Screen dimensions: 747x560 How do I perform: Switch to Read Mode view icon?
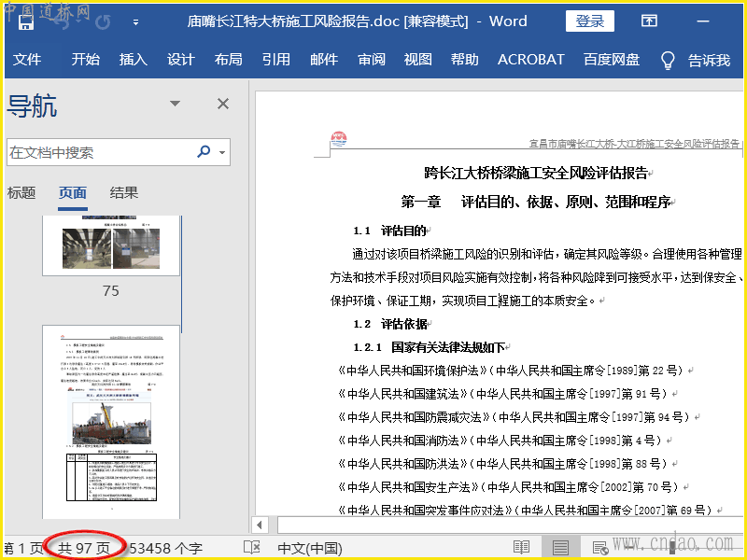pos(521,548)
